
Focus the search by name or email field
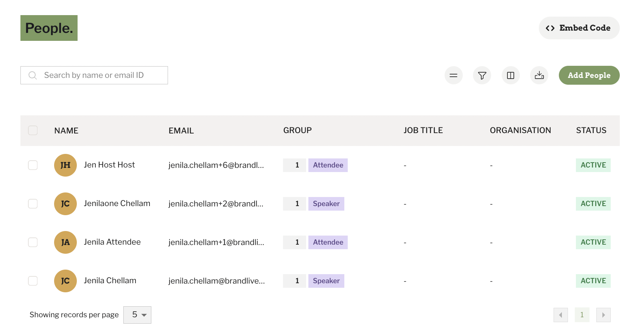click(94, 75)
